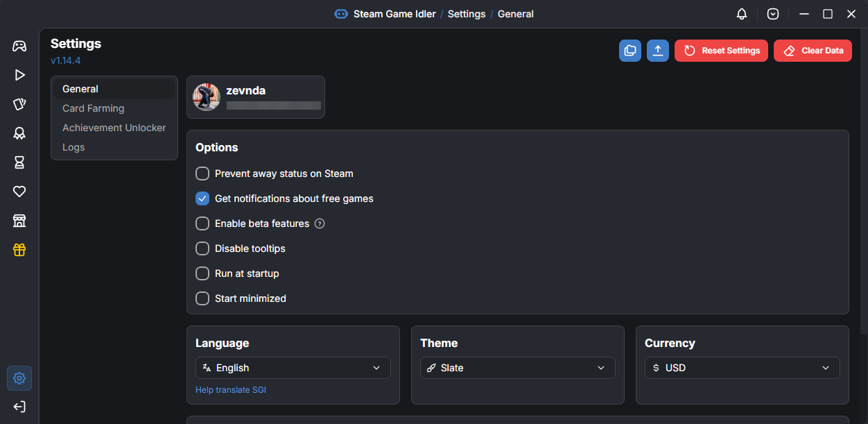This screenshot has width=868, height=424.
Task: Check Start minimized option
Action: pyautogui.click(x=202, y=298)
